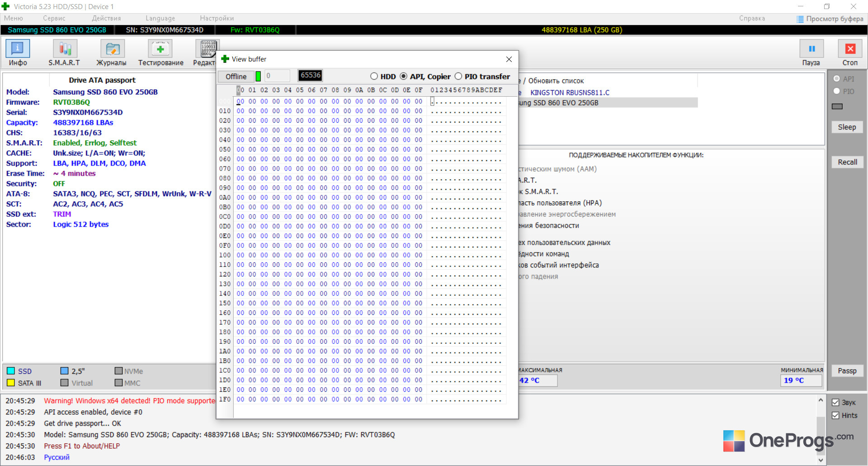Open the Инфо drive info toolbar icon
The image size is (868, 466).
click(18, 48)
